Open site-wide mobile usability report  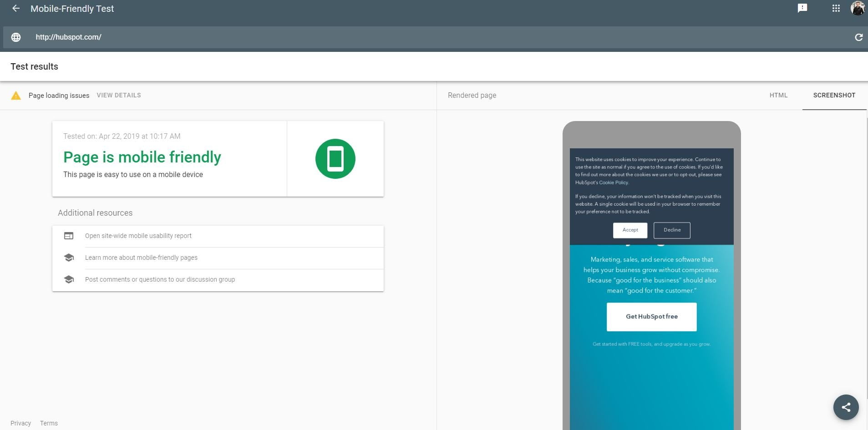[x=138, y=236]
